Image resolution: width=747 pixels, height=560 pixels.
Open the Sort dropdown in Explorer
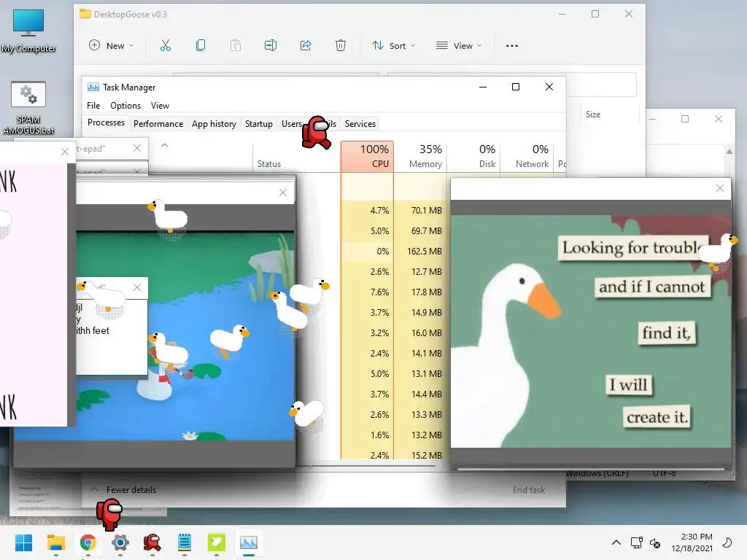point(393,46)
